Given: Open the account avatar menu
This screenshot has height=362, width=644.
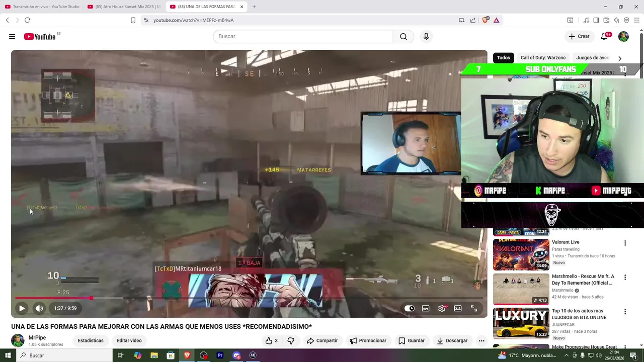Looking at the screenshot, I should 623,37.
